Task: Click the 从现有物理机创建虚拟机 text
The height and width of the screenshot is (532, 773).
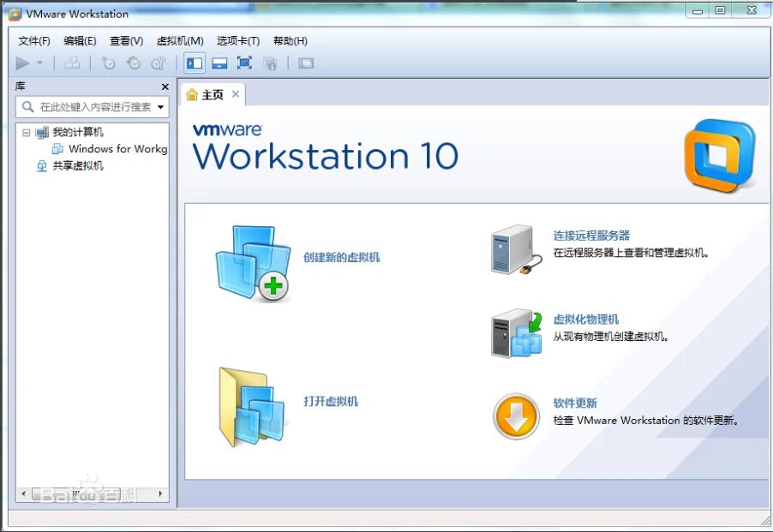Action: coord(610,337)
